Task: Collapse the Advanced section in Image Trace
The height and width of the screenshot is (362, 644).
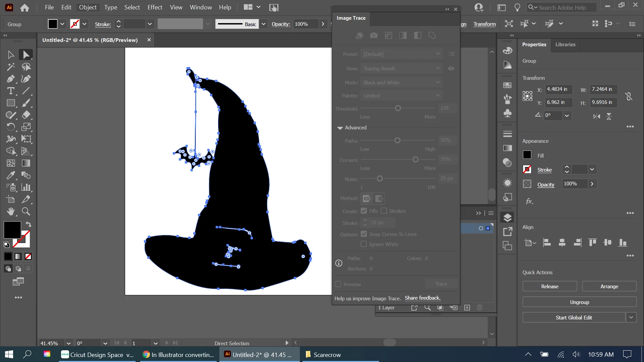Action: tap(340, 128)
